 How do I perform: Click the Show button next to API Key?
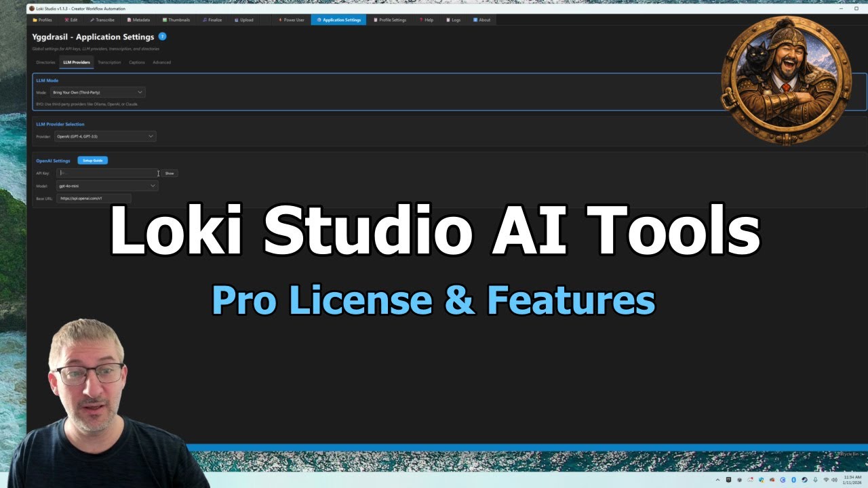170,173
